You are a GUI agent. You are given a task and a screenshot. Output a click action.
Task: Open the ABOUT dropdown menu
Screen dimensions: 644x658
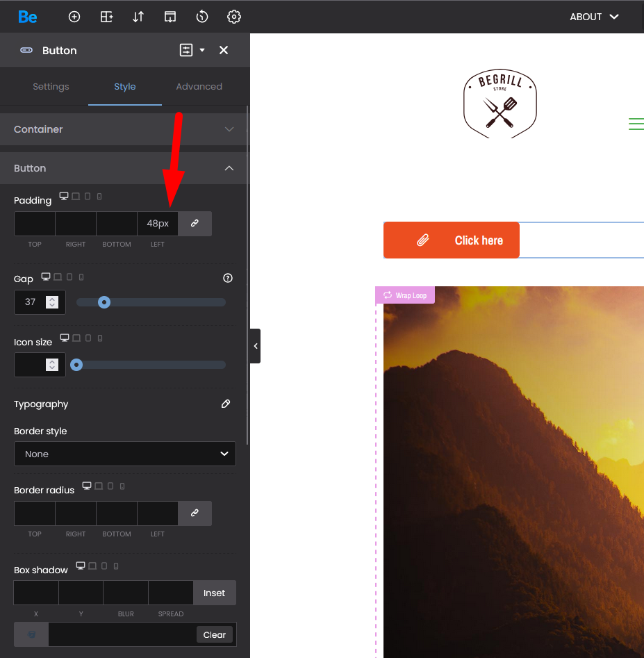pos(594,17)
